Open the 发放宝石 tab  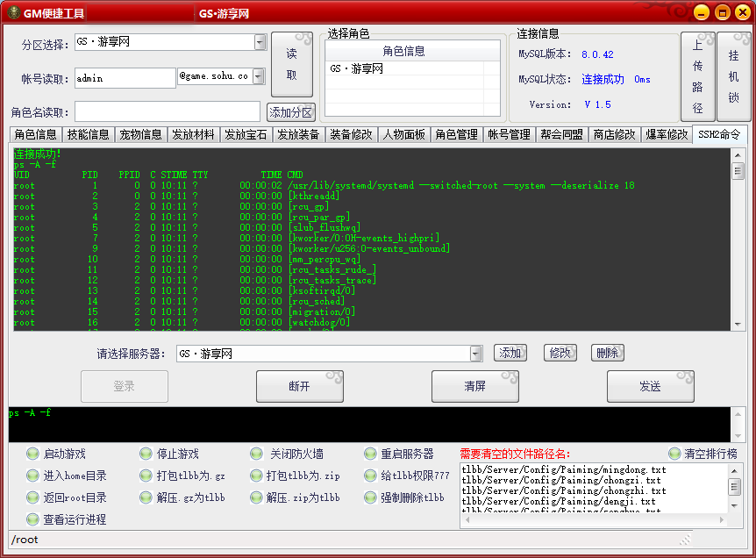246,134
